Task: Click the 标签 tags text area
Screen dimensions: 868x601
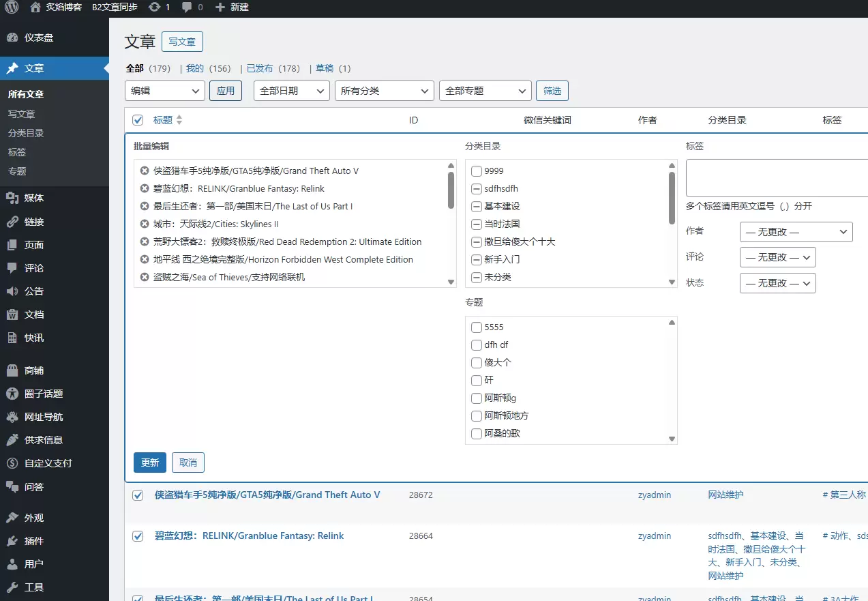Action: [777, 178]
